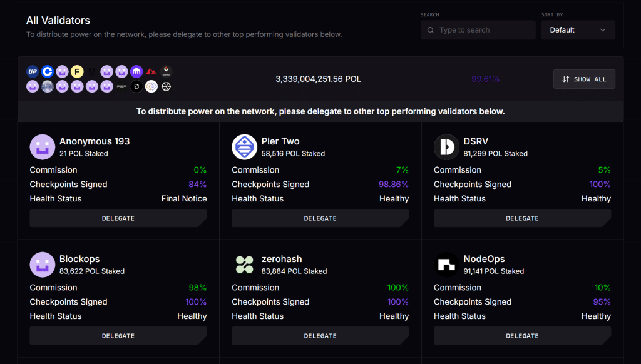Click the red mountain validator logo

(151, 72)
